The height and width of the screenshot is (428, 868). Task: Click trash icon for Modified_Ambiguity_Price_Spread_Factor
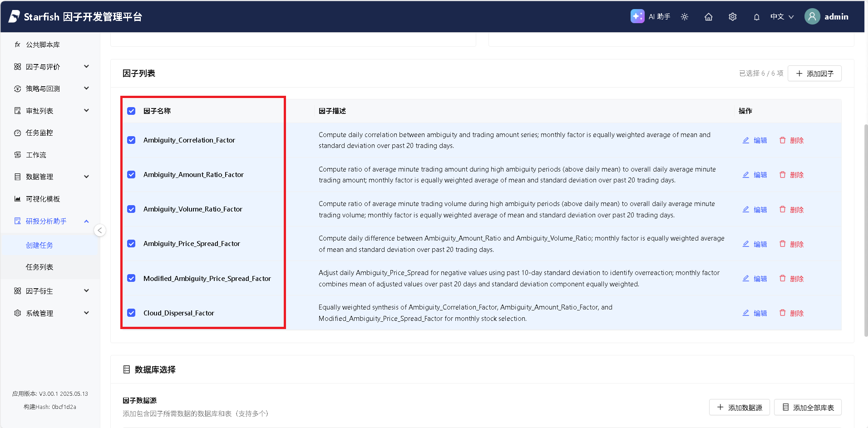coord(783,278)
